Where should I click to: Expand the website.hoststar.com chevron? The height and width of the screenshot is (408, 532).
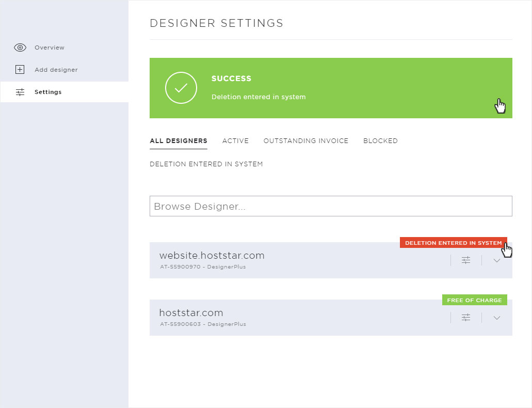[497, 261]
